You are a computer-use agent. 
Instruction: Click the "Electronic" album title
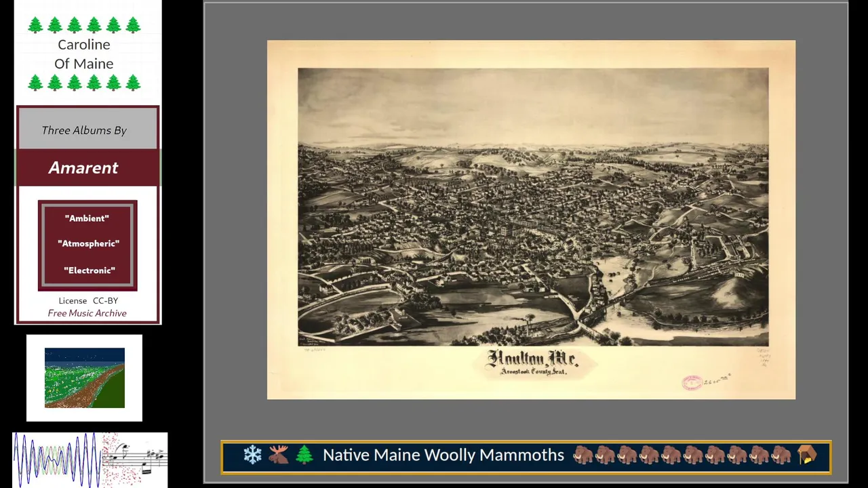[x=89, y=270]
